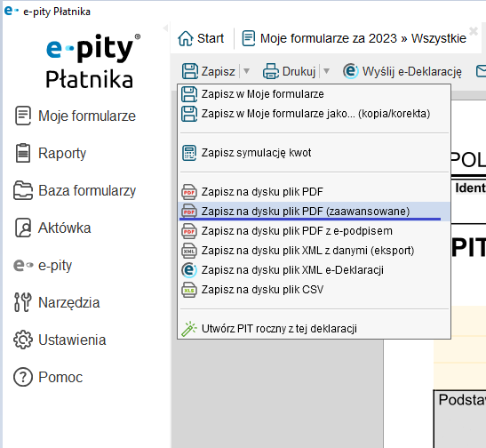
Task: Choose Zapisz na dysku plik CSV
Action: click(x=315, y=290)
